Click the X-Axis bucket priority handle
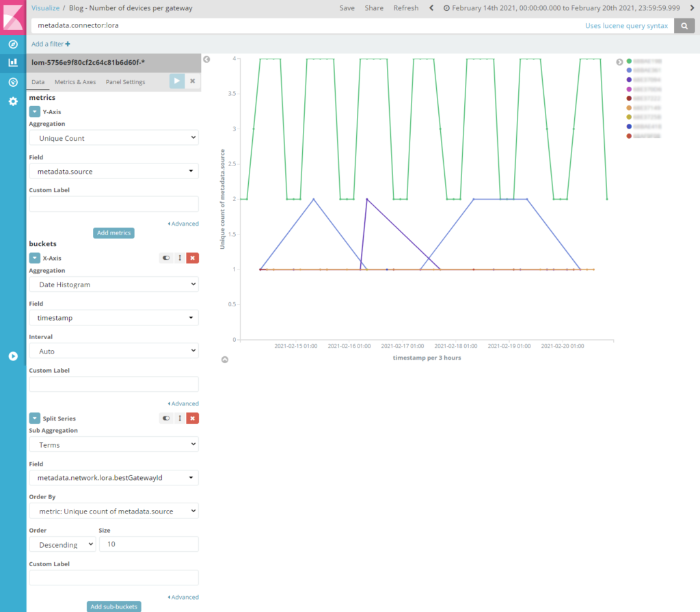The height and width of the screenshot is (612, 700). pyautogui.click(x=180, y=258)
